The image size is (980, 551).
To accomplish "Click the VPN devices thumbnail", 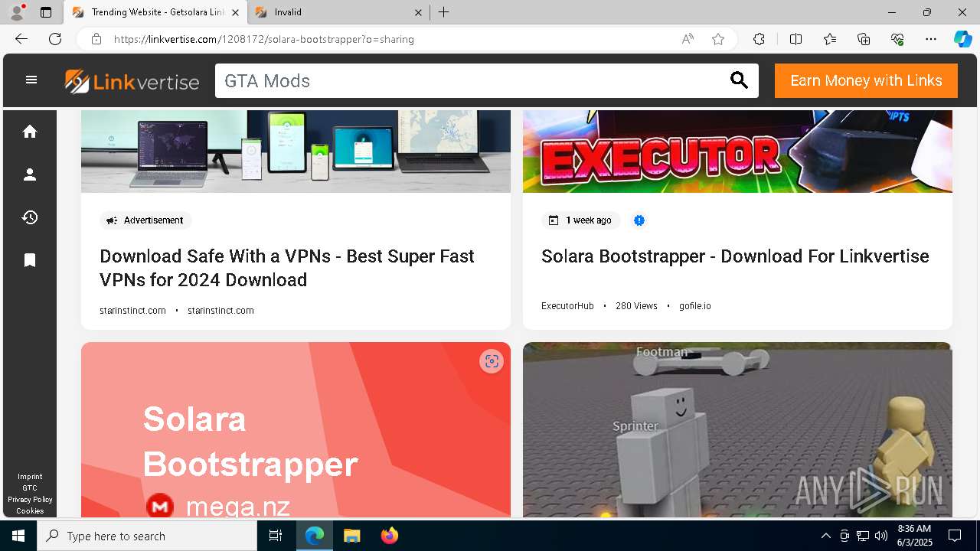I will 296,152.
